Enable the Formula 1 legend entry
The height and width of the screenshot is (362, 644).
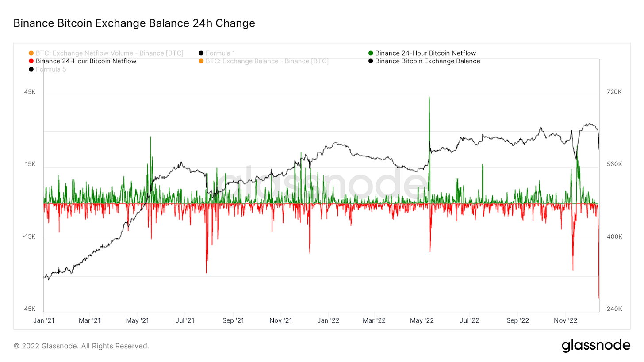pos(217,53)
